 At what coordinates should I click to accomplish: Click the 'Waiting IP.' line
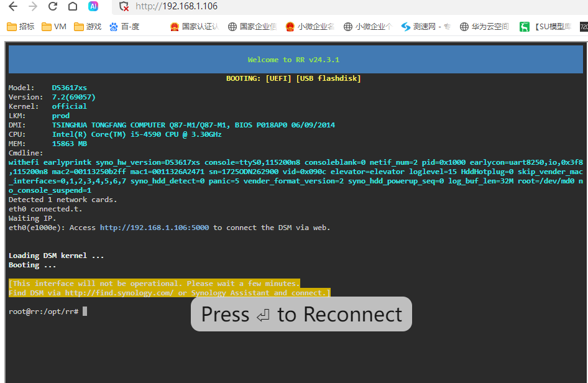(32, 218)
